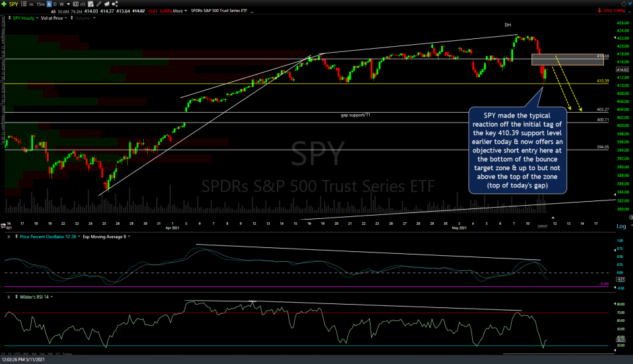Expand the Price Percent Oscillator dropdown arrow

click(79, 237)
